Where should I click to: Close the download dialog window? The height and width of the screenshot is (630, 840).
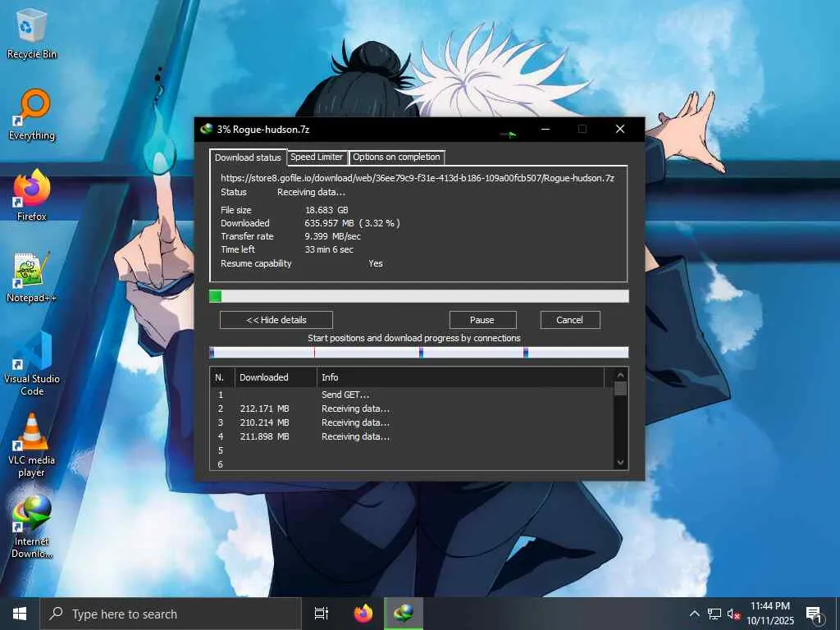coord(620,129)
